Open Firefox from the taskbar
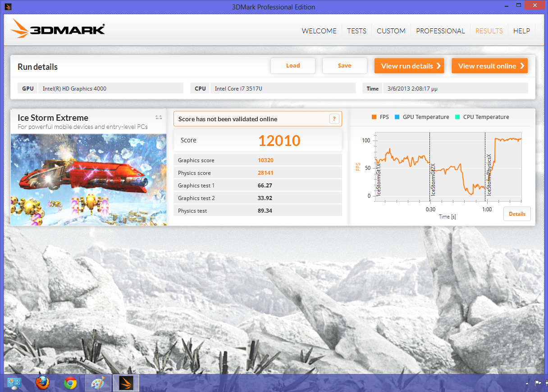The image size is (548, 392). (x=42, y=383)
